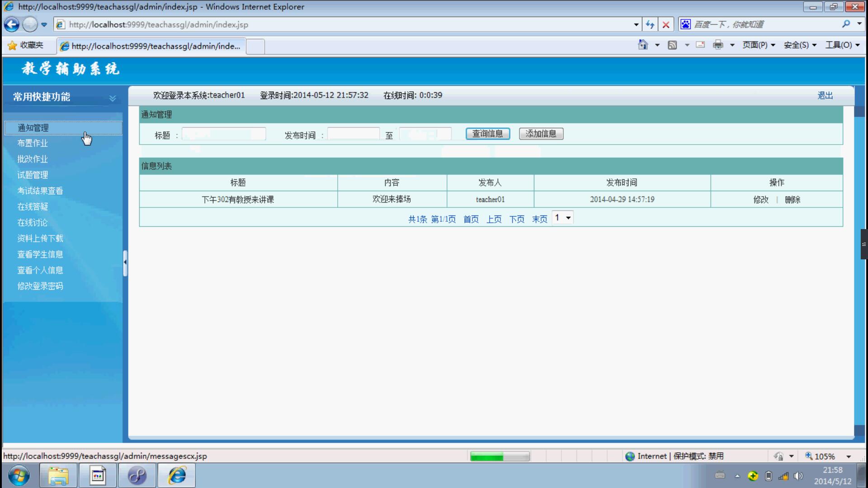
Task: Click the volume speaker tray icon
Action: click(x=798, y=476)
